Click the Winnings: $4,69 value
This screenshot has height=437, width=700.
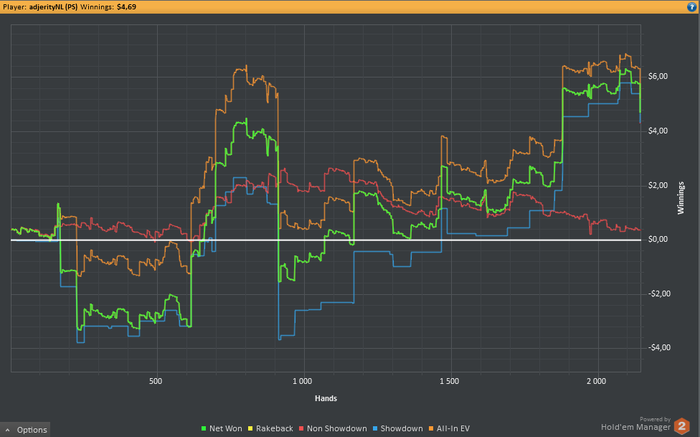point(108,7)
